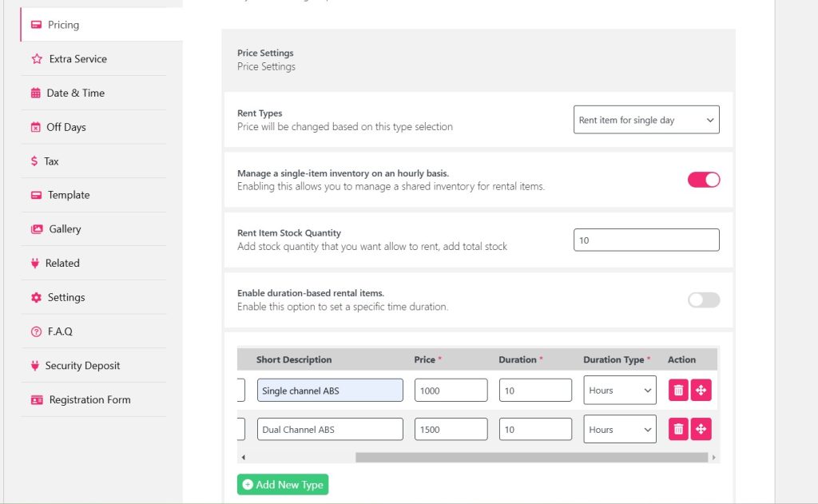Click the star icon beside Extra Service
This screenshot has height=504, width=818.
pos(36,59)
